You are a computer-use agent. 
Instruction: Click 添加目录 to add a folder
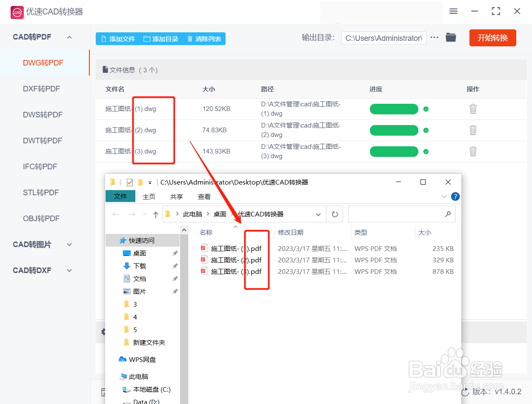161,39
